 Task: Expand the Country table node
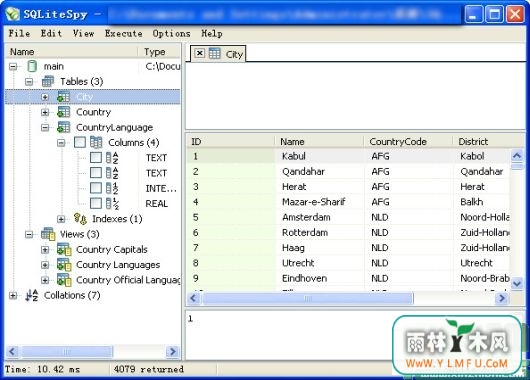(45, 112)
